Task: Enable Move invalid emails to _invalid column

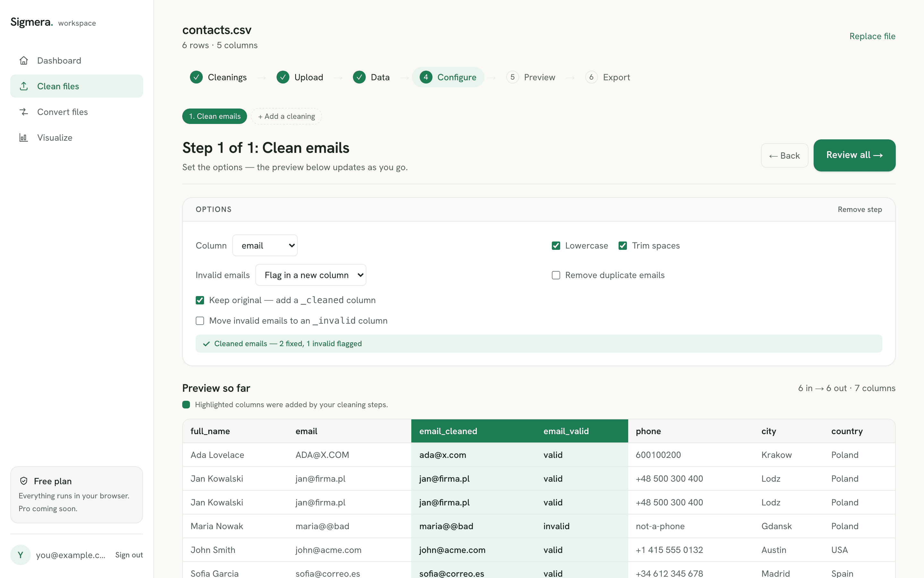Action: (200, 321)
